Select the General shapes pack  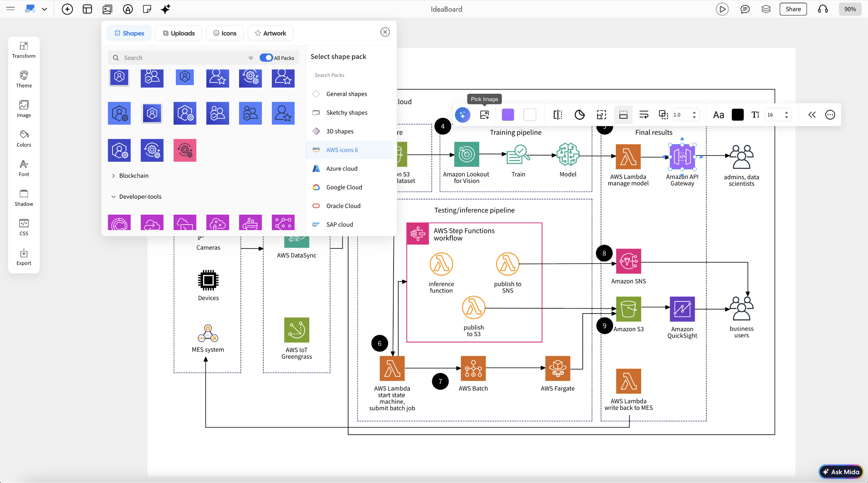click(x=350, y=94)
